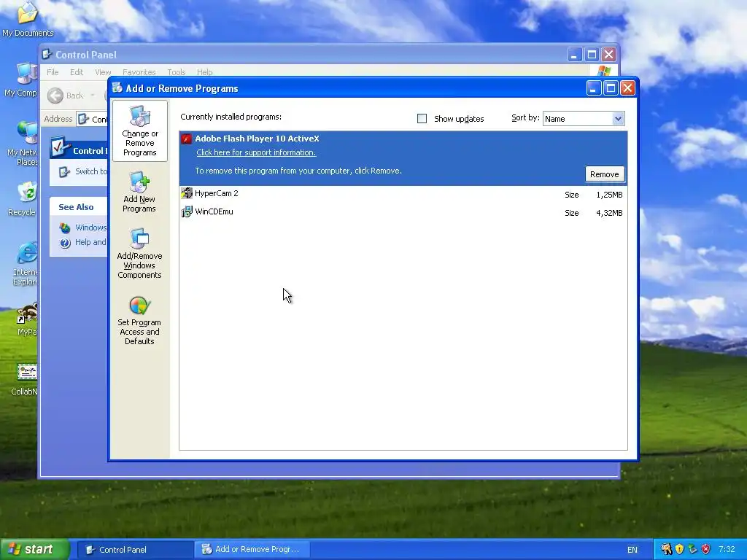Image resolution: width=747 pixels, height=560 pixels.
Task: Open the CollabN desktop icon
Action: [x=27, y=372]
